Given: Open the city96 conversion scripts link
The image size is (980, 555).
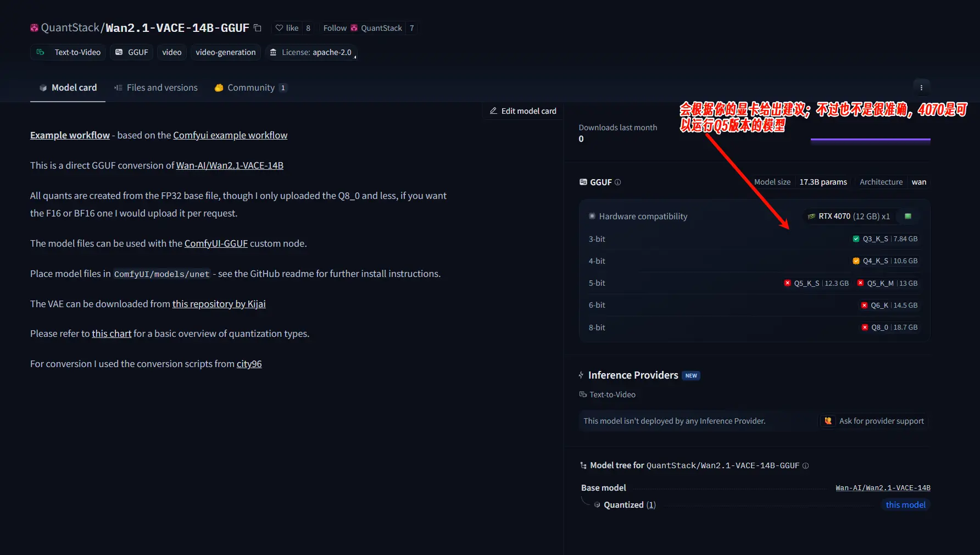Looking at the screenshot, I should (x=249, y=364).
